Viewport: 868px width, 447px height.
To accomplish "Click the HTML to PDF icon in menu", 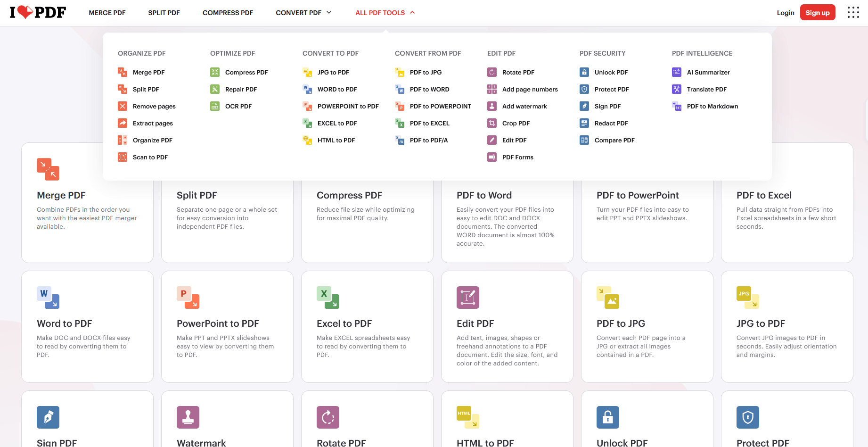I will pyautogui.click(x=307, y=140).
